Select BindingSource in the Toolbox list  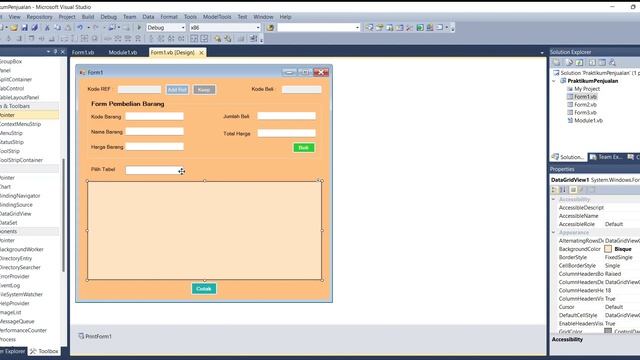click(16, 204)
